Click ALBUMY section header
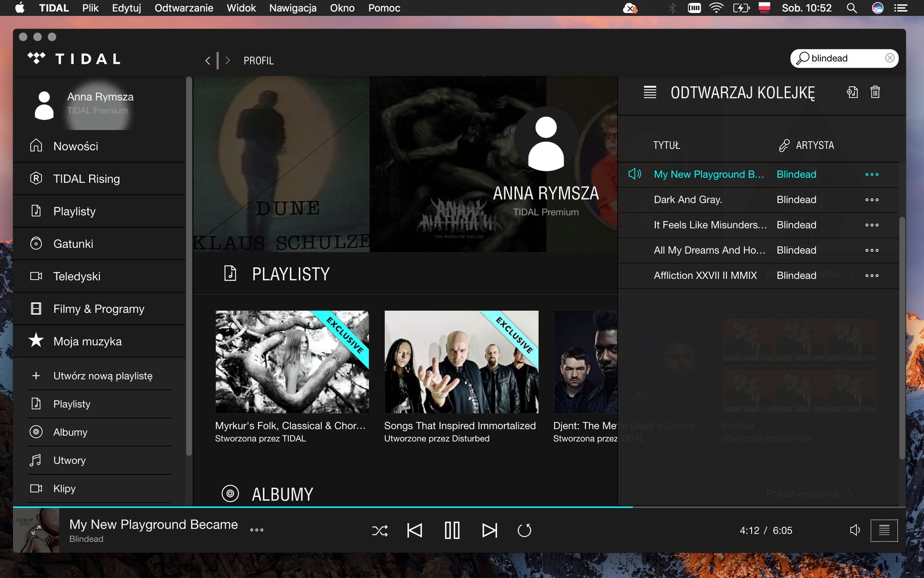Image resolution: width=924 pixels, height=578 pixels. coord(283,494)
